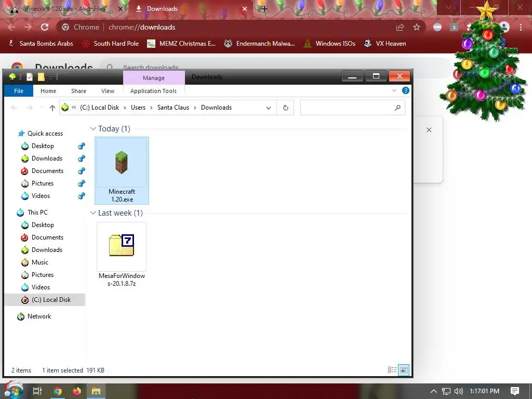This screenshot has height=399, width=532.
Task: Click the Properties icon in Explorer title bar
Action: coord(30,77)
